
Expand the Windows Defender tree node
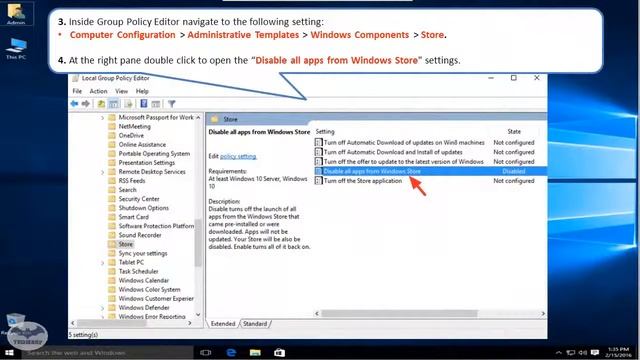102,308
